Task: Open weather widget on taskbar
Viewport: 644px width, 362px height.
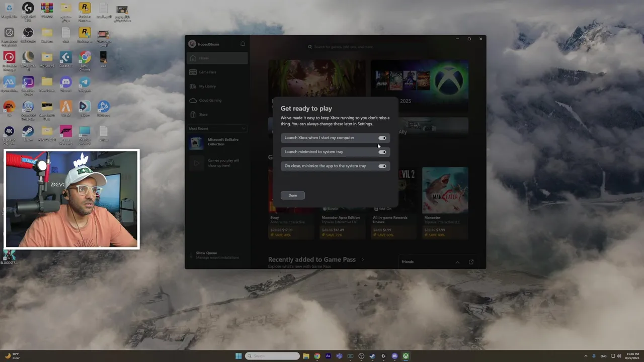Action: (x=12, y=356)
